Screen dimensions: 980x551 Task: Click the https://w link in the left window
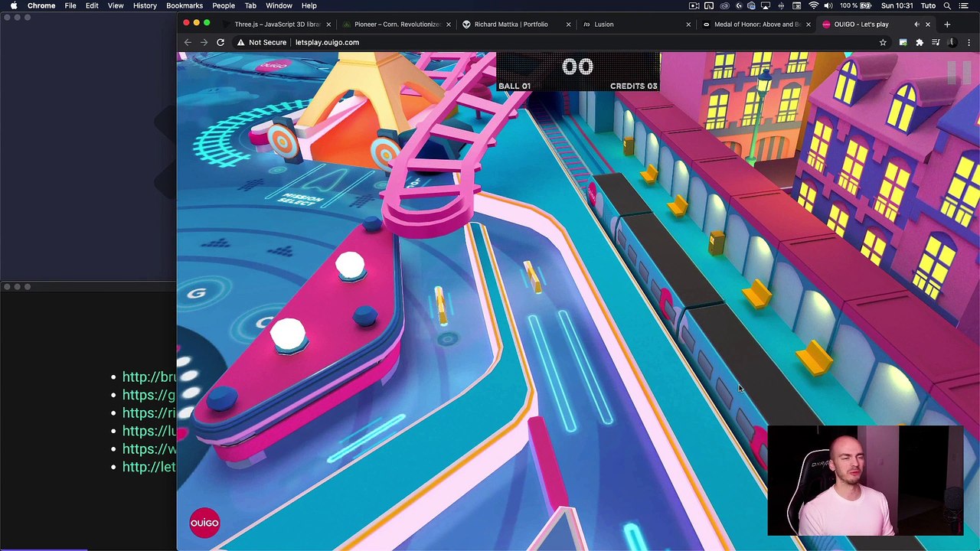click(x=149, y=448)
